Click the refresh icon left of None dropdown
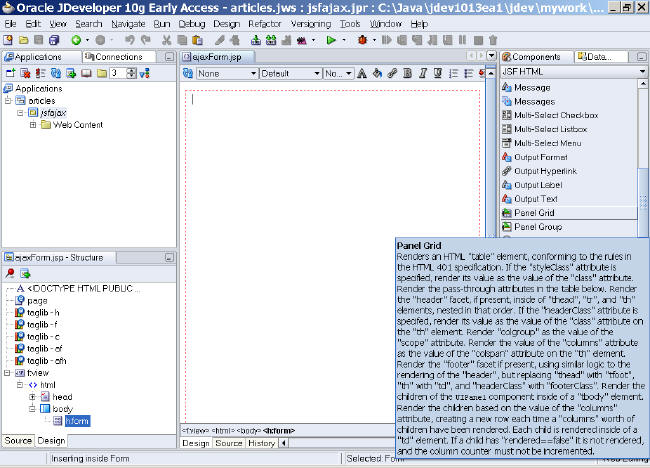The image size is (650, 468). [188, 73]
